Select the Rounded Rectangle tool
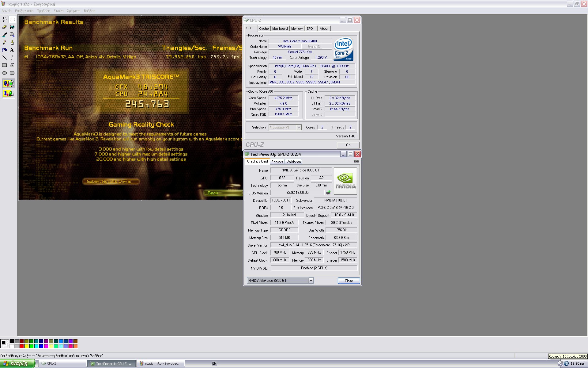588x368 pixels. coord(12,73)
